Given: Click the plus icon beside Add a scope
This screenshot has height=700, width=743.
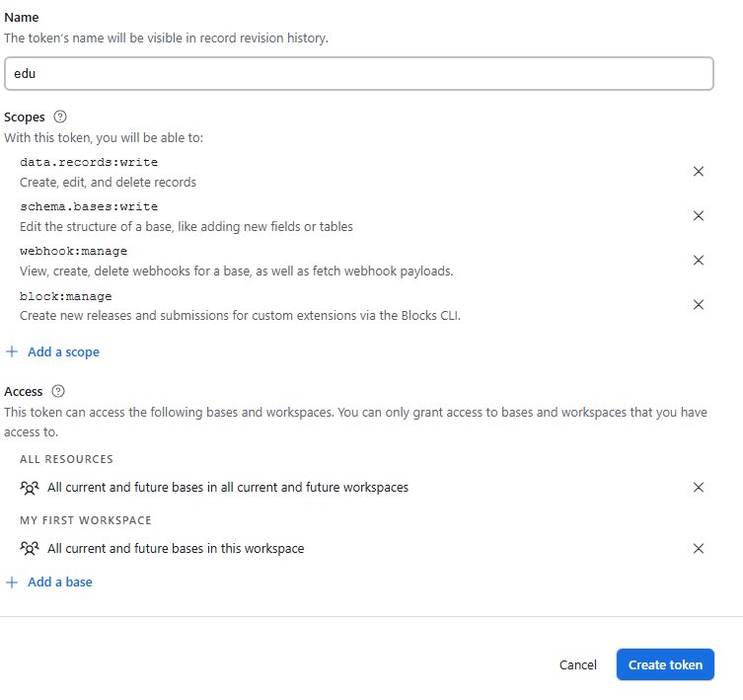Looking at the screenshot, I should coord(12,351).
